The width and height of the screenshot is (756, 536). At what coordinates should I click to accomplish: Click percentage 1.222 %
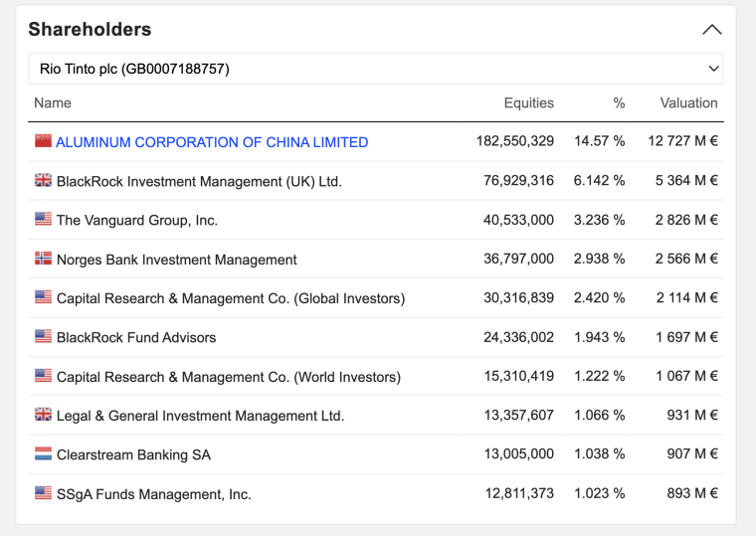599,376
